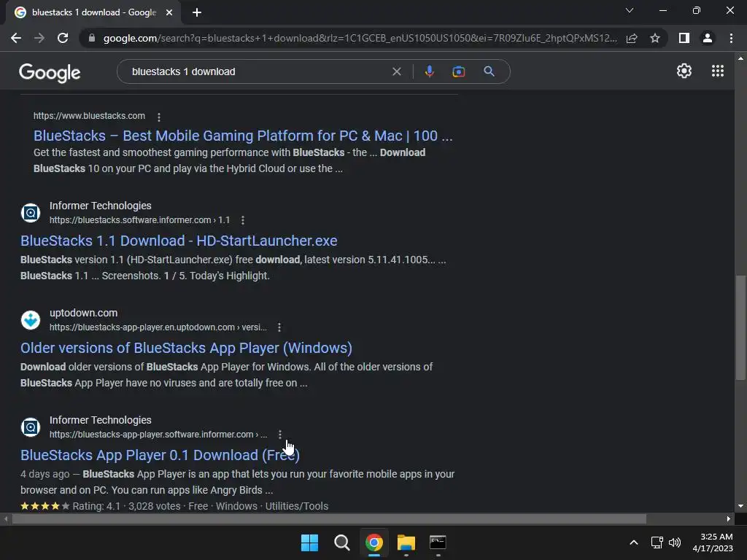Screen dimensions: 747x560
Task: Click Chrome in the taskbar
Action: [374, 542]
